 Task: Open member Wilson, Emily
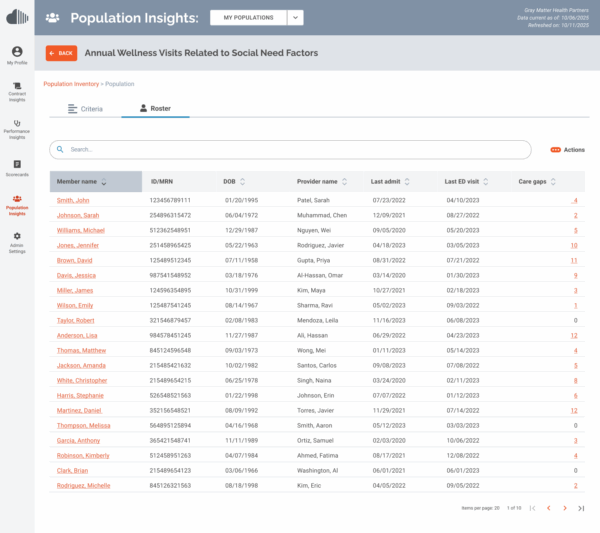coord(75,305)
